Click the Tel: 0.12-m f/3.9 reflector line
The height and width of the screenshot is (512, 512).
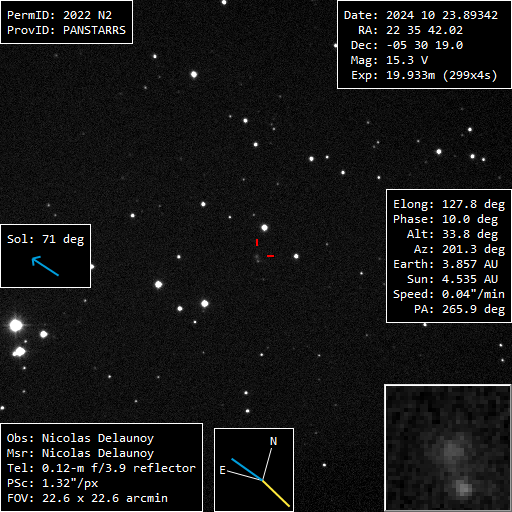[x=101, y=468]
